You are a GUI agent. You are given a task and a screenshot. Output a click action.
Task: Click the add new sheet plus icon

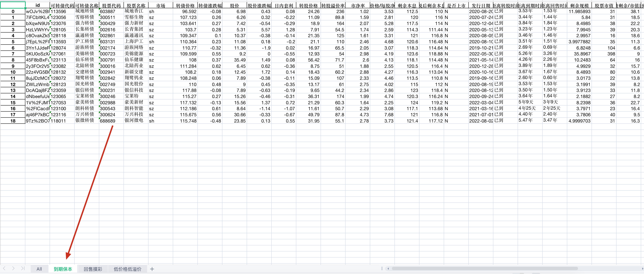152,269
